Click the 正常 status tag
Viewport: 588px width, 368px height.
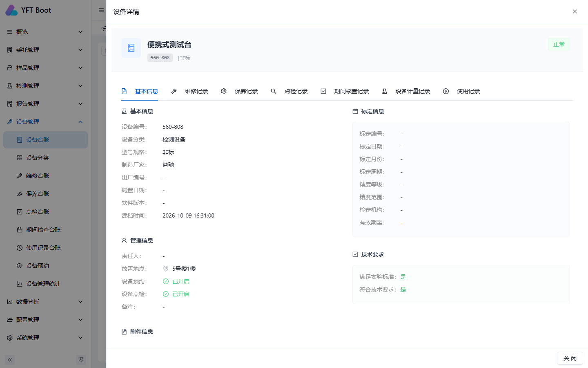pos(559,44)
